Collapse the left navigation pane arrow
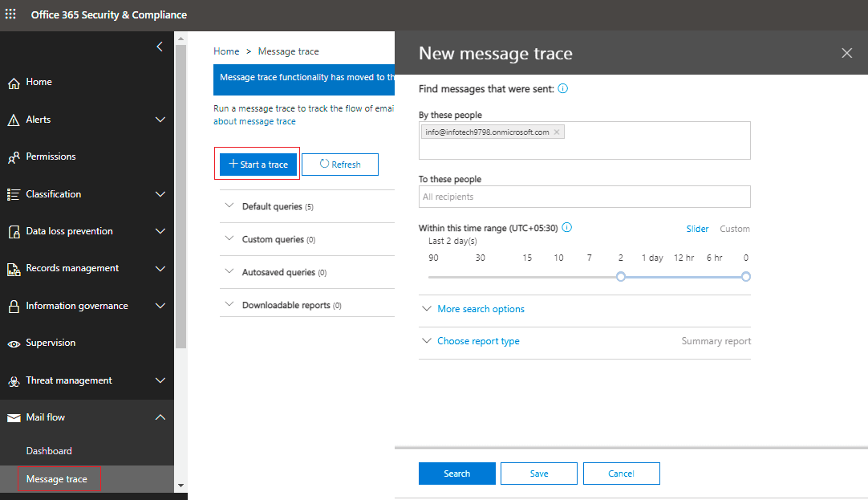This screenshot has width=868, height=500. (160, 47)
